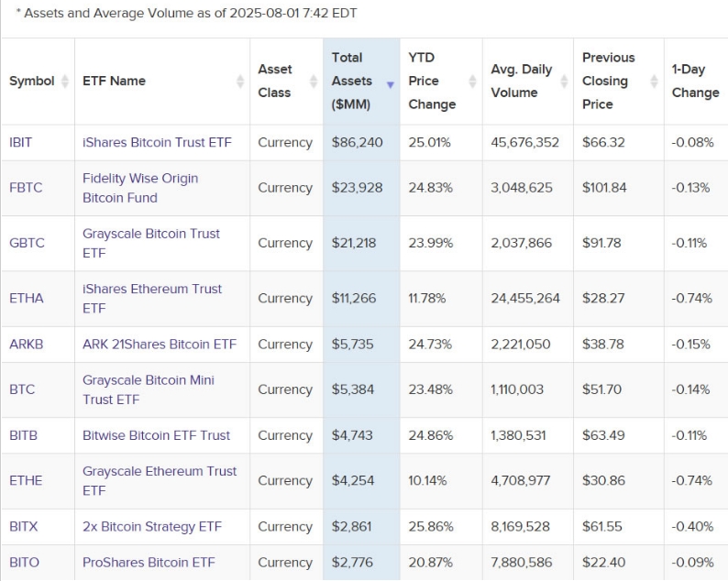Open Grayscale Bitcoin Mini Trust ETF link
The image size is (728, 581).
coord(149,389)
